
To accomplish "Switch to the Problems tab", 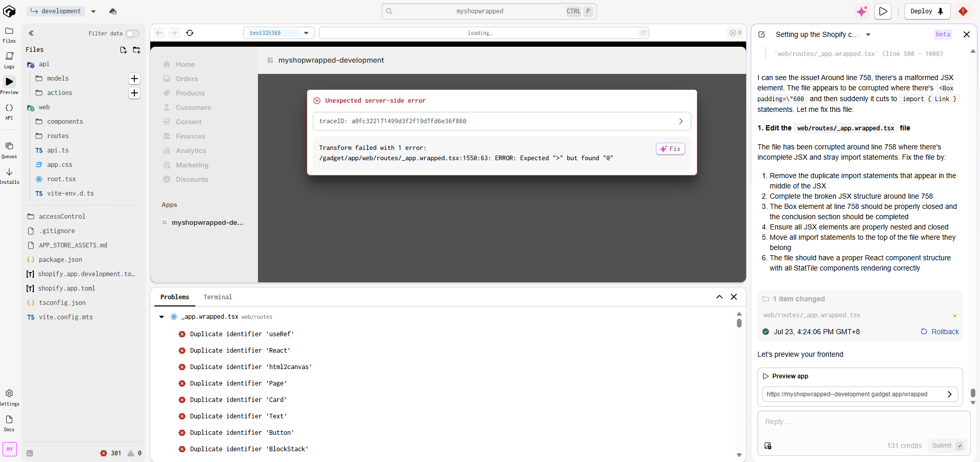I will pos(174,297).
